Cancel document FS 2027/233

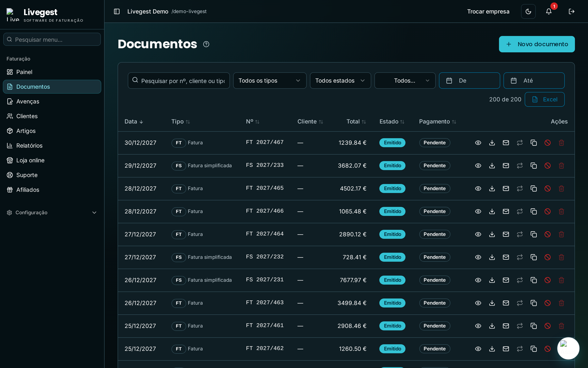pyautogui.click(x=547, y=166)
